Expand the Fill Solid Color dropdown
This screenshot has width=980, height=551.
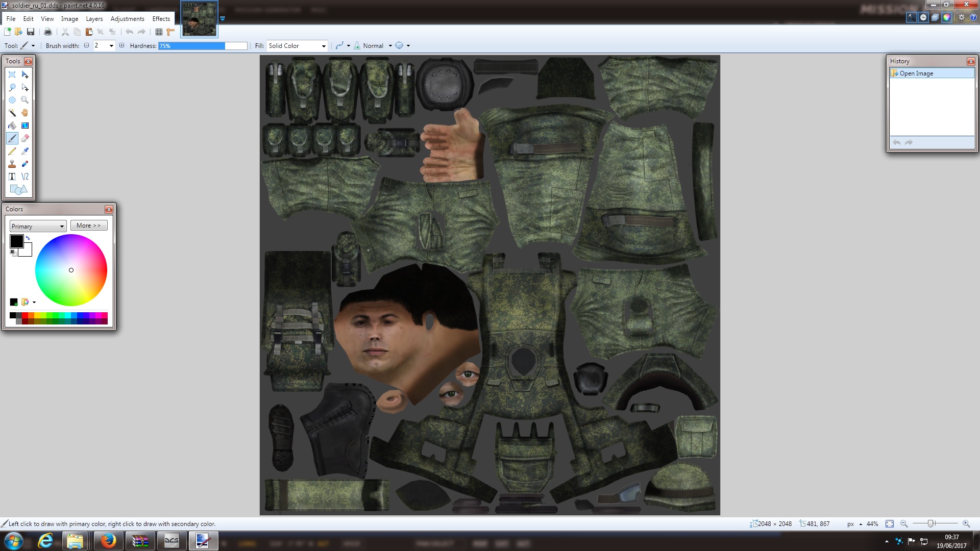[298, 46]
